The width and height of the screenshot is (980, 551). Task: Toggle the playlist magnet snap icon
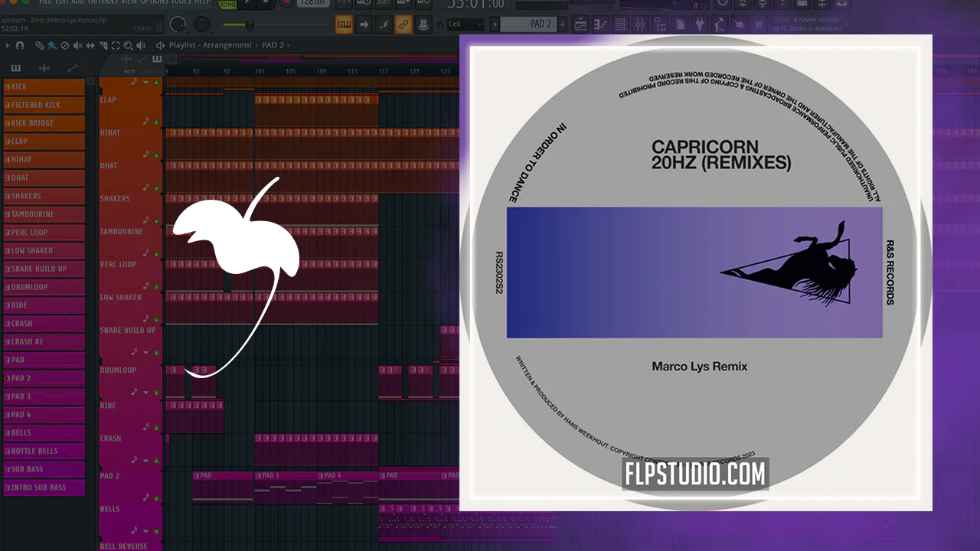coord(20,45)
